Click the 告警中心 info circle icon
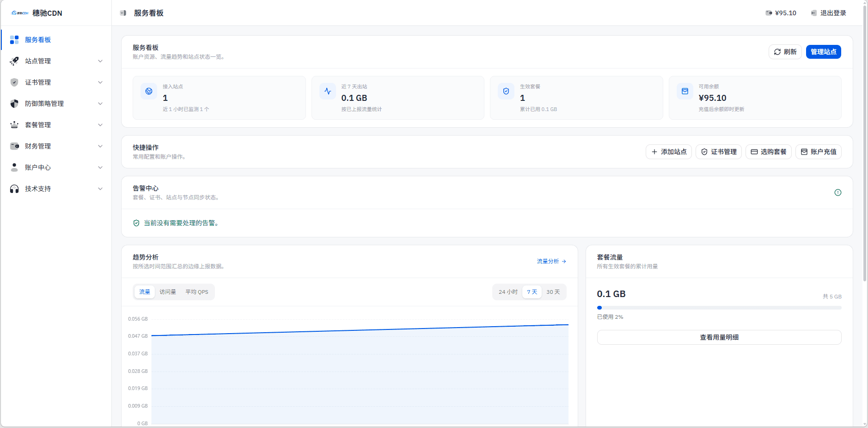The height and width of the screenshot is (428, 868). pos(838,192)
